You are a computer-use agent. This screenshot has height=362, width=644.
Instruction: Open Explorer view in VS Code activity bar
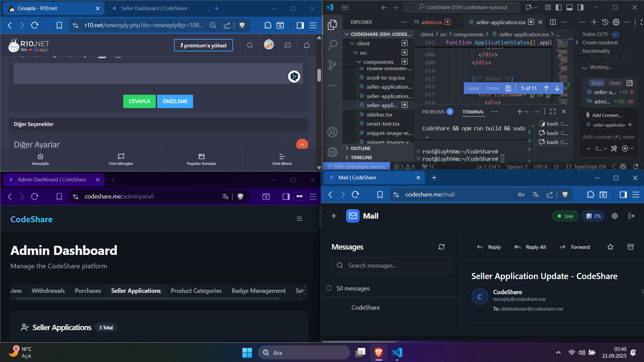pos(332,25)
